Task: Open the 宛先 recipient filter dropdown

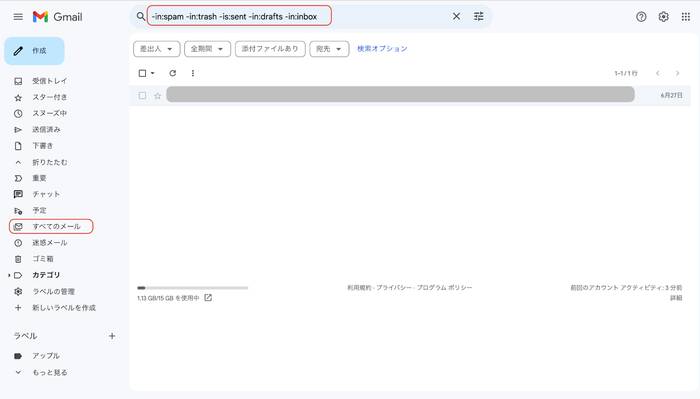Action: 329,49
